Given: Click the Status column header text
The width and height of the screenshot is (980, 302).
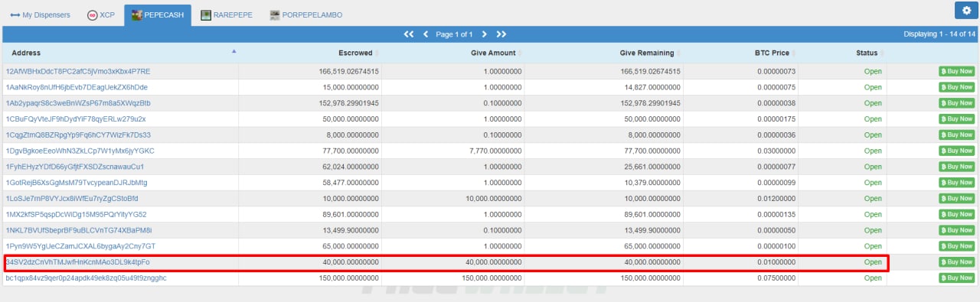Looking at the screenshot, I should pyautogui.click(x=867, y=53).
